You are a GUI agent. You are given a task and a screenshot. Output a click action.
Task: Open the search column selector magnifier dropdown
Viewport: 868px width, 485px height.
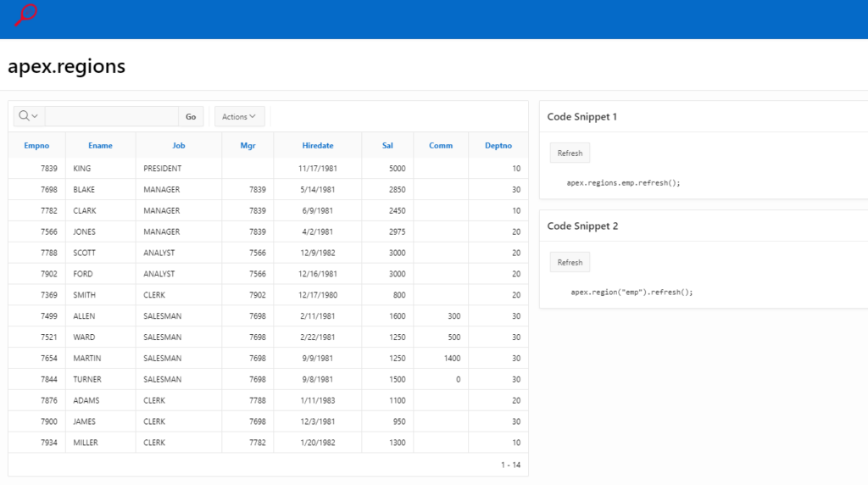click(x=28, y=116)
